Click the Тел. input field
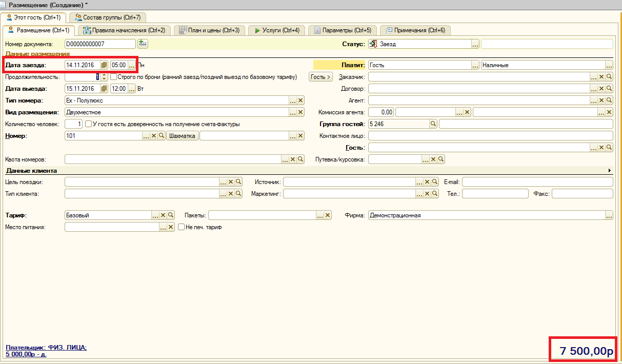The height and width of the screenshot is (364, 622). click(x=495, y=194)
